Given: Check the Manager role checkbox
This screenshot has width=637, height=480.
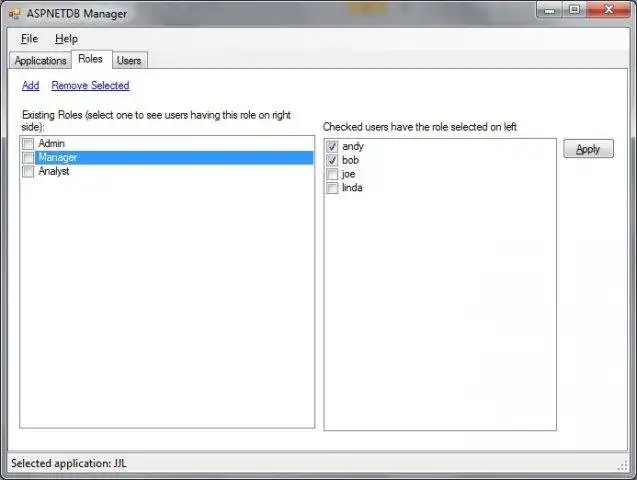Looking at the screenshot, I should [28, 158].
